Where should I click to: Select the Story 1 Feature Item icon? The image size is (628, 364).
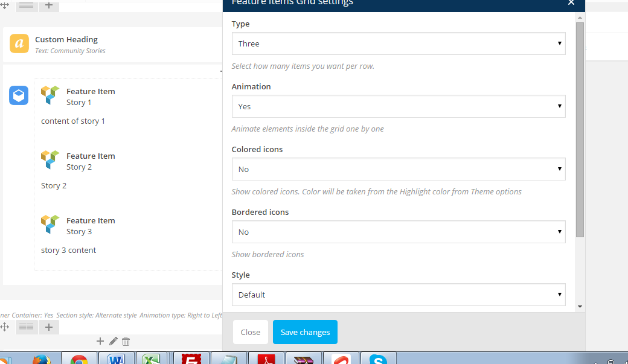click(x=50, y=95)
